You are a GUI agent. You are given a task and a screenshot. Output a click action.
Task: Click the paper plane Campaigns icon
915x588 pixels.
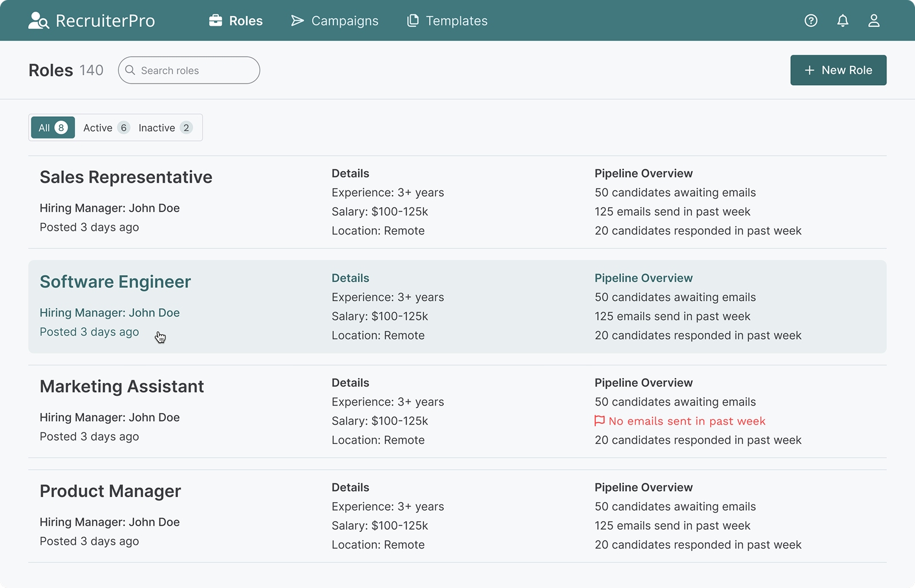297,21
